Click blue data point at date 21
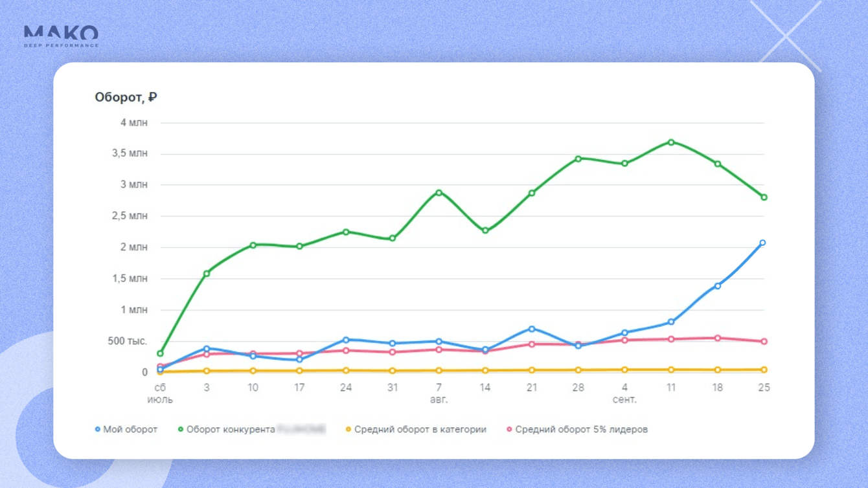 pyautogui.click(x=532, y=329)
